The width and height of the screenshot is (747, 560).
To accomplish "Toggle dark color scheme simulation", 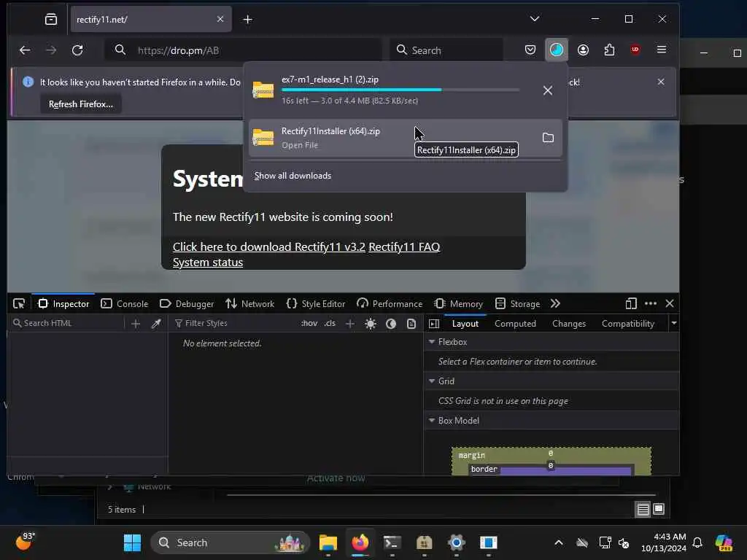I will (x=391, y=324).
